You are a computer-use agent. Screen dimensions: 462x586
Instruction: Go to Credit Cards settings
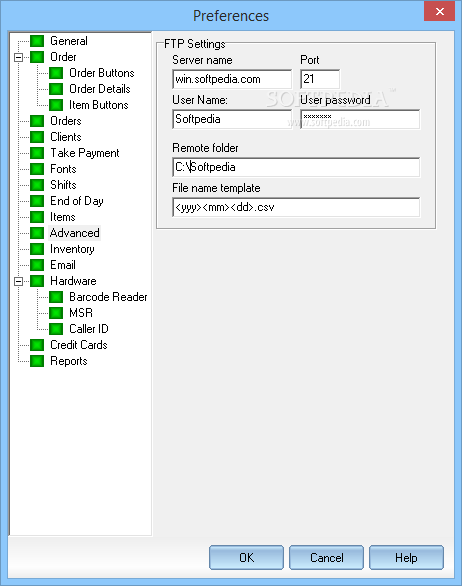pos(79,345)
